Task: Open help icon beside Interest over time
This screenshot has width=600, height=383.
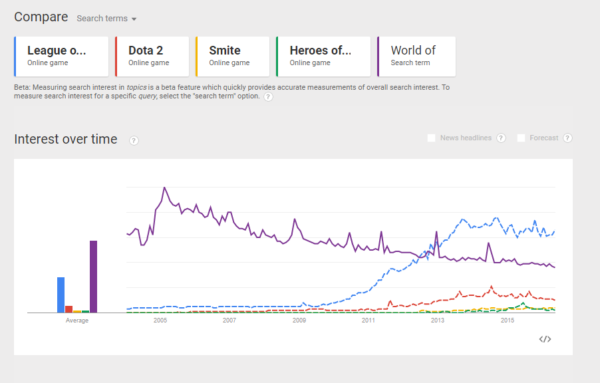Action: click(x=134, y=140)
